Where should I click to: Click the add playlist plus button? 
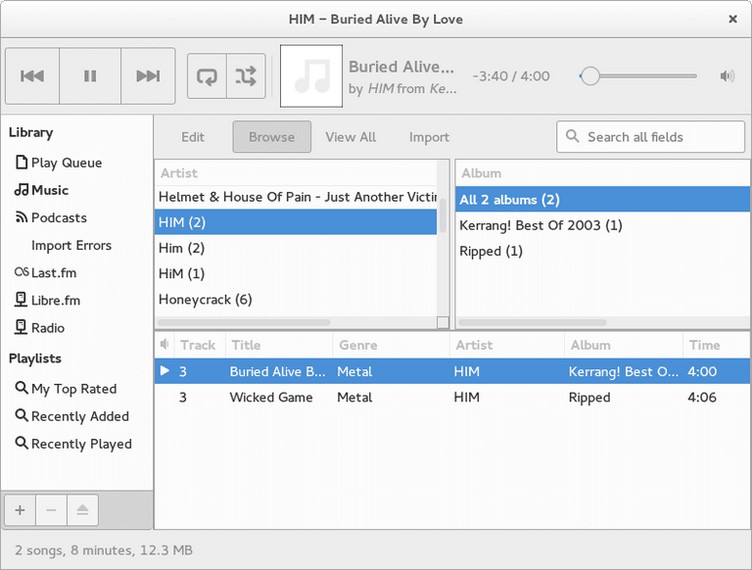click(x=20, y=510)
